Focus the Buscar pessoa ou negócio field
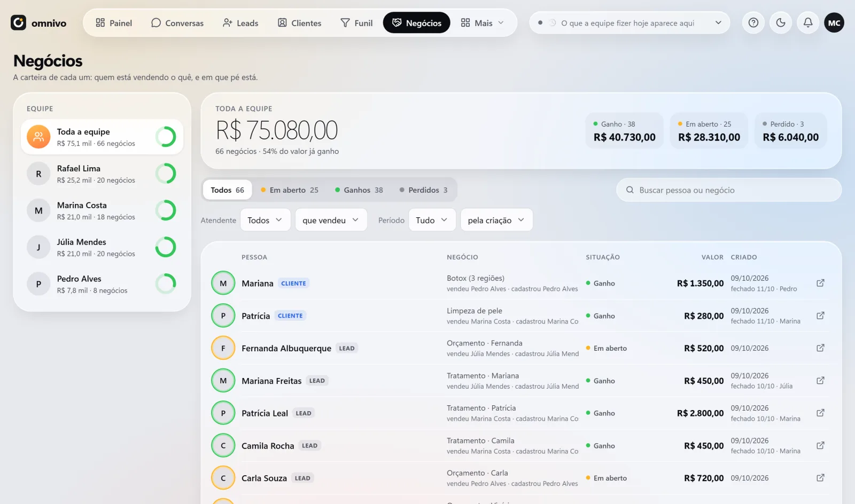 coord(729,190)
